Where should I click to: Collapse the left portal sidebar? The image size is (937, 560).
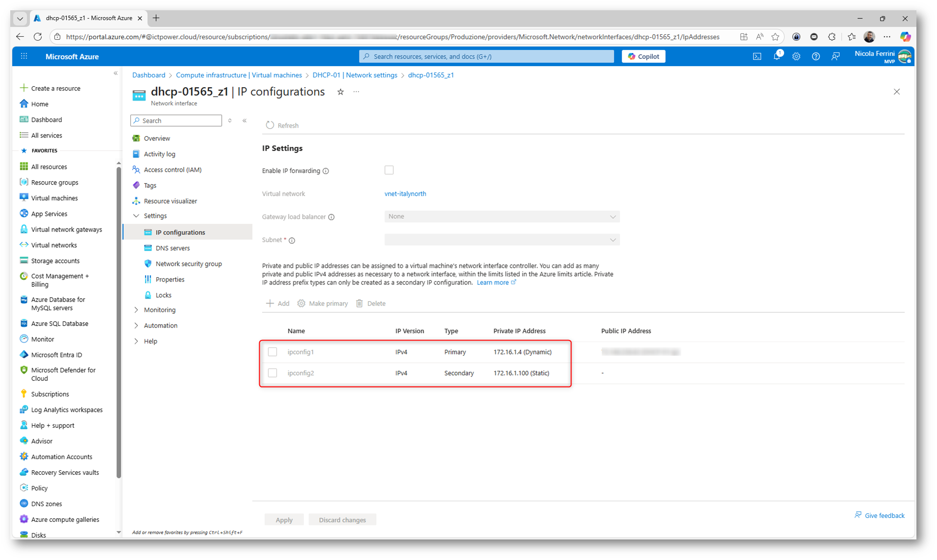116,73
